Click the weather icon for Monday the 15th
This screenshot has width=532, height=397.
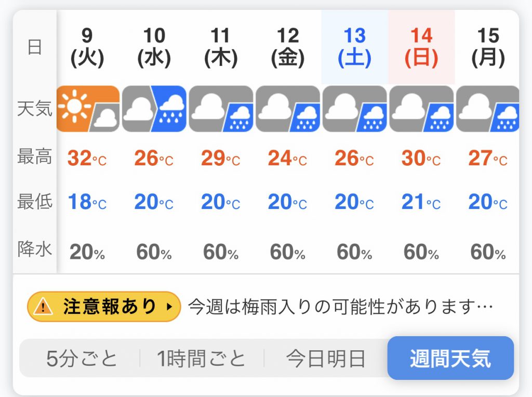point(487,109)
